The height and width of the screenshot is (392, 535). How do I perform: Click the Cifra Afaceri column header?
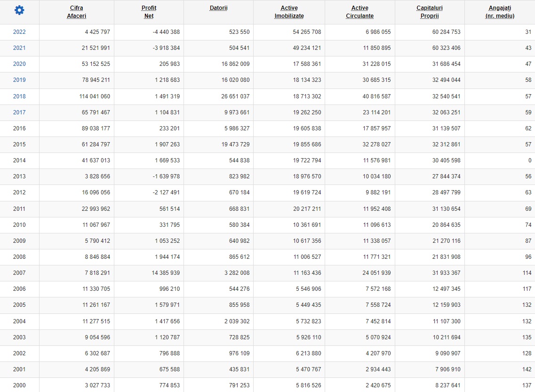pos(76,12)
